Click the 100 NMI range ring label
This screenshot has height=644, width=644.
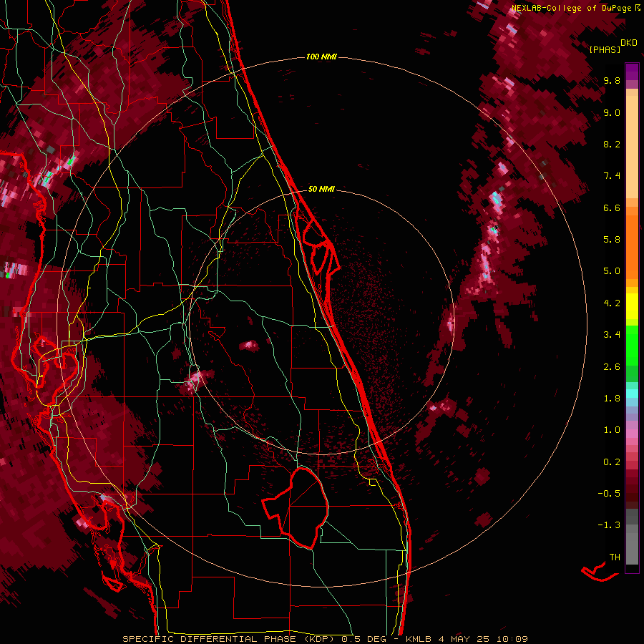(321, 57)
